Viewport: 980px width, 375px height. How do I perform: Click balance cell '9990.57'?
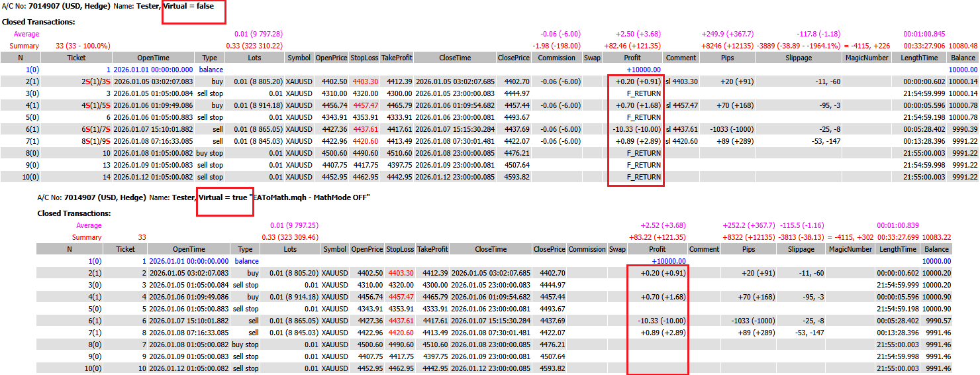tap(938, 321)
